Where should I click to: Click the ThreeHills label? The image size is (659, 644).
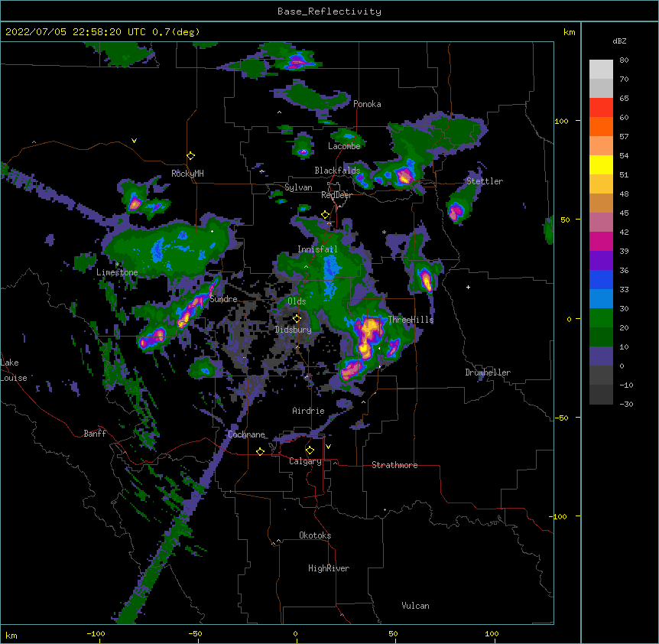click(x=411, y=320)
